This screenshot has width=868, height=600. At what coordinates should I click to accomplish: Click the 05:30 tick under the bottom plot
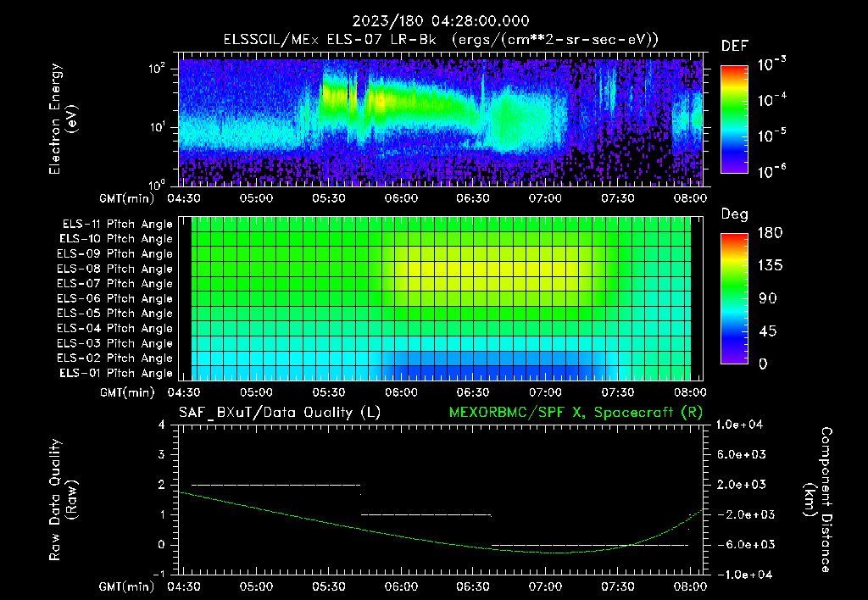coord(328,586)
